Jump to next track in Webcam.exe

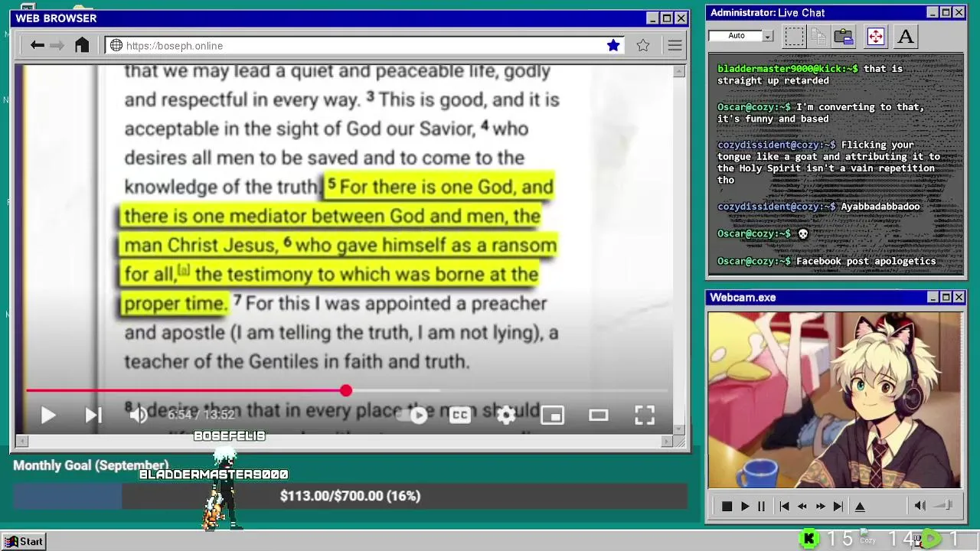pos(838,507)
